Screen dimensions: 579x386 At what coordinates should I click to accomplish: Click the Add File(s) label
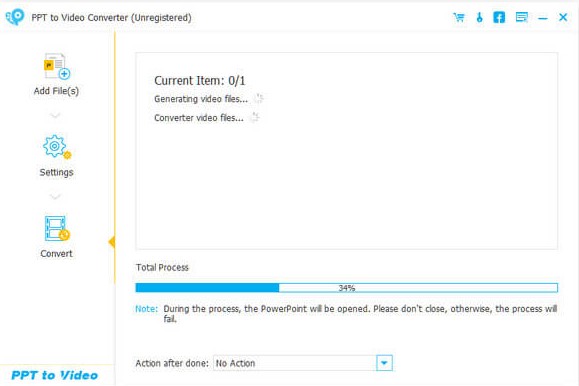tap(56, 91)
